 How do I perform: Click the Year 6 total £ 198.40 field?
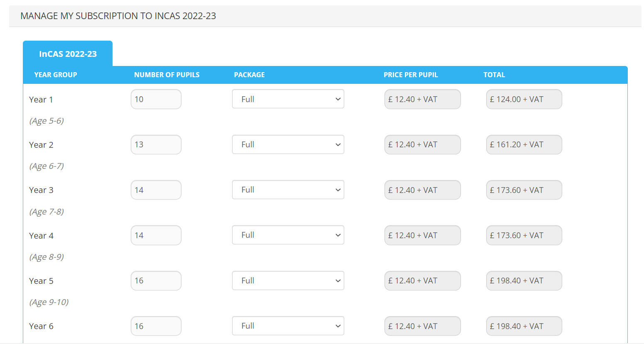524,326
